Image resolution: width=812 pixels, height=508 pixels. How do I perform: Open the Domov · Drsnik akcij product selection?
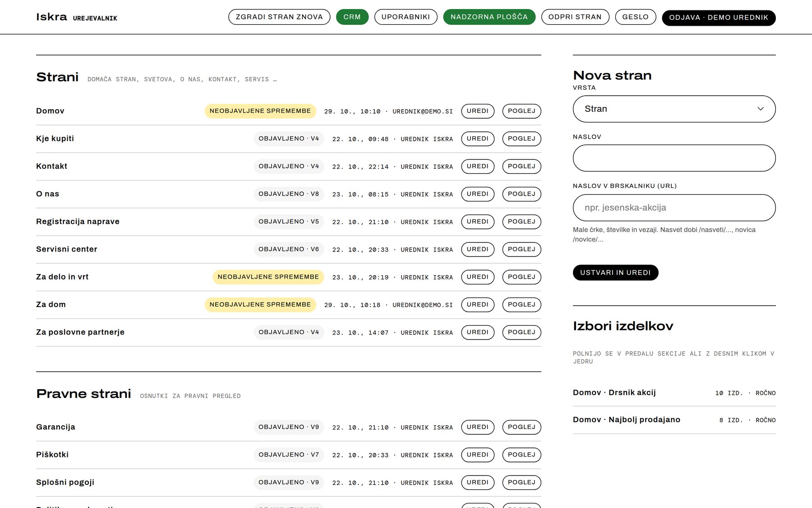coord(674,393)
